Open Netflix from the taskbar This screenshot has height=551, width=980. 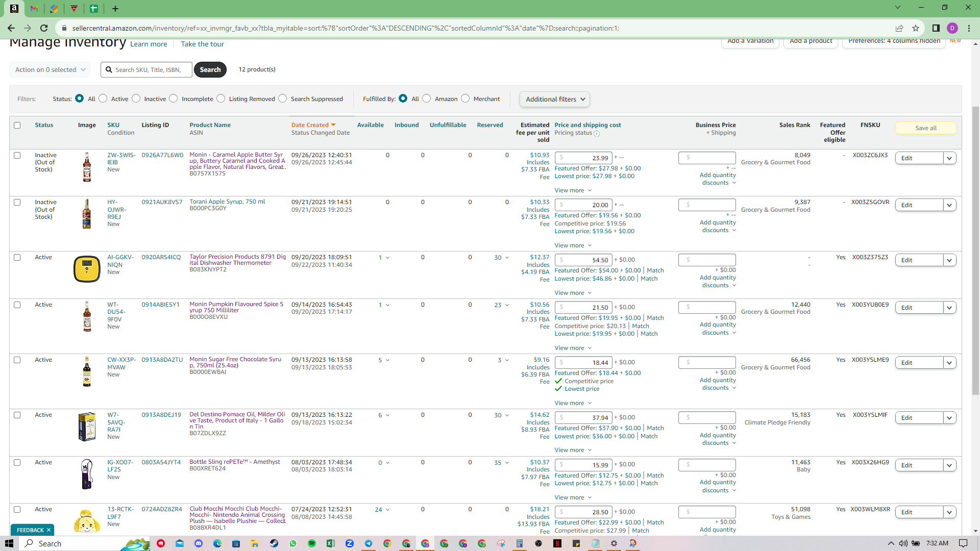[x=557, y=543]
